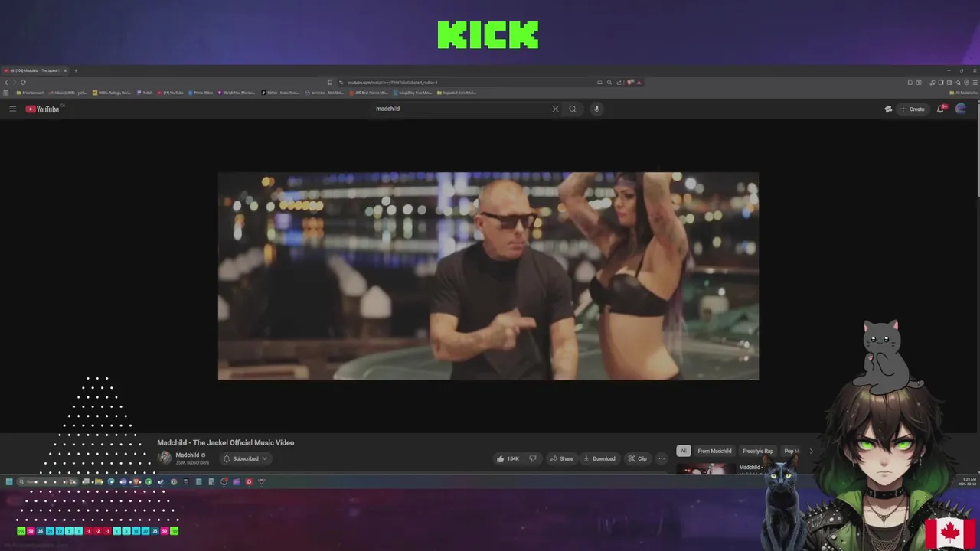Click the video player frame
This screenshot has width=980, height=551.
488,275
